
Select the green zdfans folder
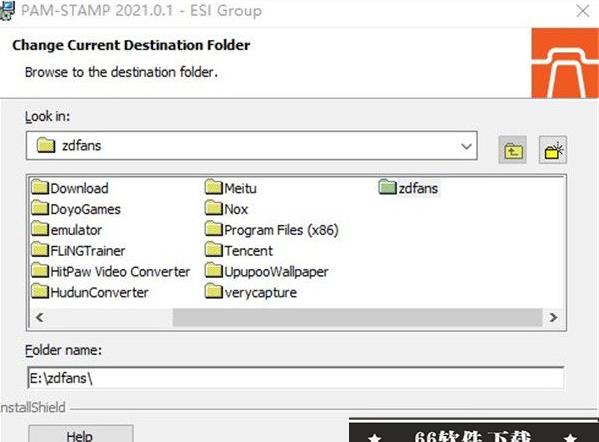pos(409,188)
